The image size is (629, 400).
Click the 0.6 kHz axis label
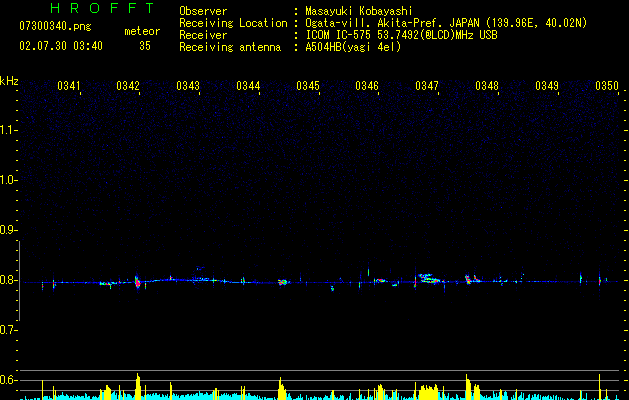pyautogui.click(x=8, y=380)
